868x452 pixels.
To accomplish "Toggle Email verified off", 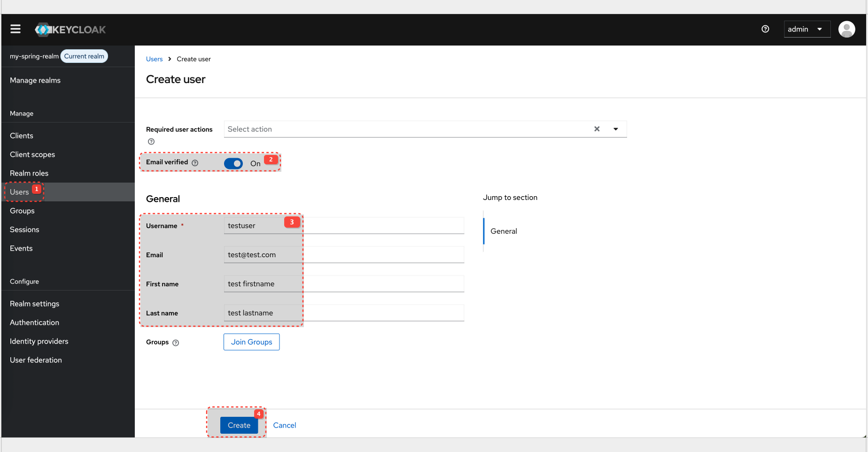I will [233, 163].
